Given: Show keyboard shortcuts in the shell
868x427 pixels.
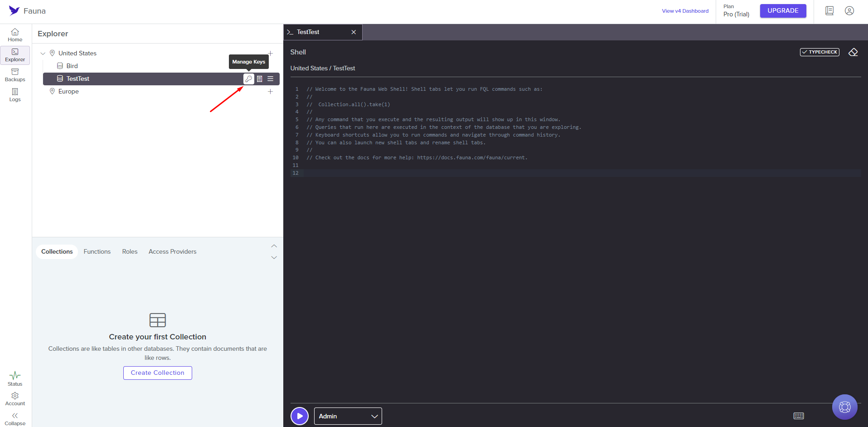Looking at the screenshot, I should click(x=799, y=416).
